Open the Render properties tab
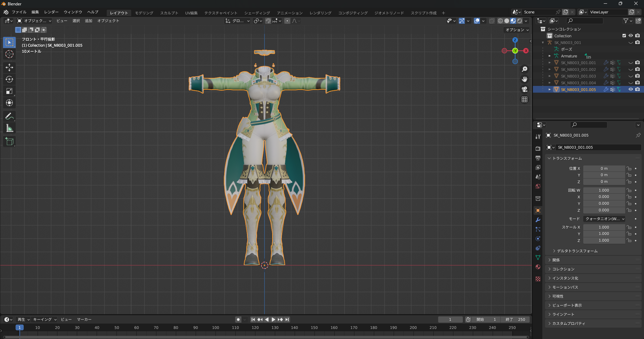Image resolution: width=644 pixels, height=339 pixels. tap(538, 148)
